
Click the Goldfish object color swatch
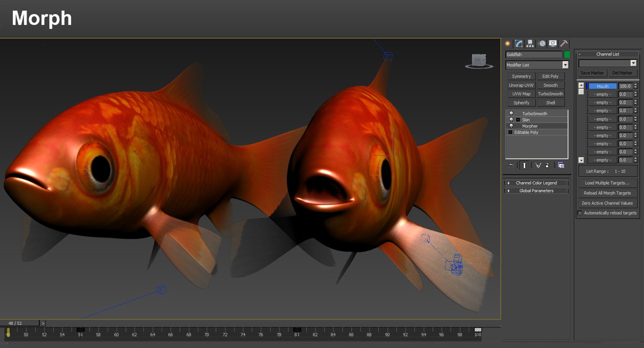click(x=567, y=54)
